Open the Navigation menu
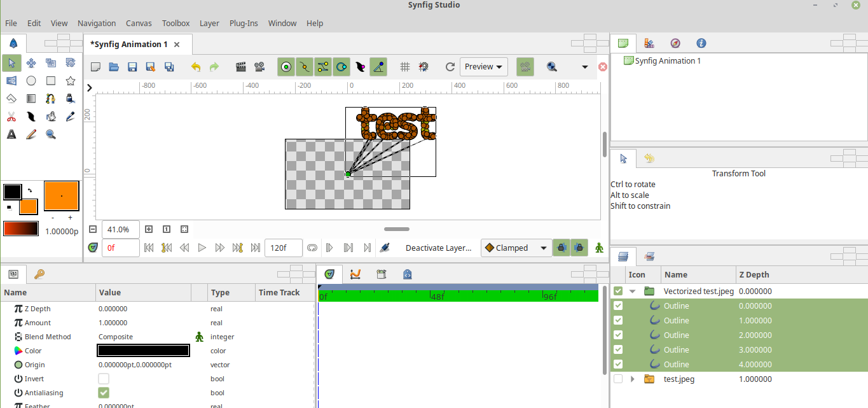Image resolution: width=868 pixels, height=408 pixels. pos(97,23)
